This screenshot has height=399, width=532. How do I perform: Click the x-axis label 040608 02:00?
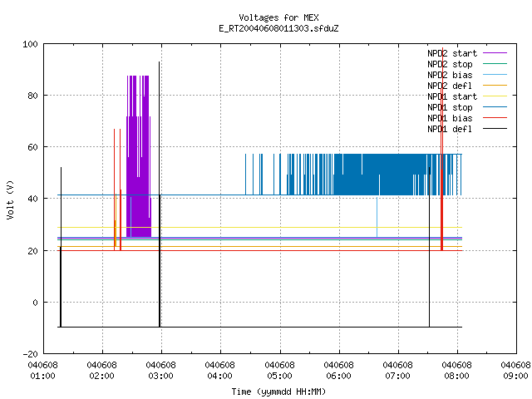pyautogui.click(x=101, y=371)
